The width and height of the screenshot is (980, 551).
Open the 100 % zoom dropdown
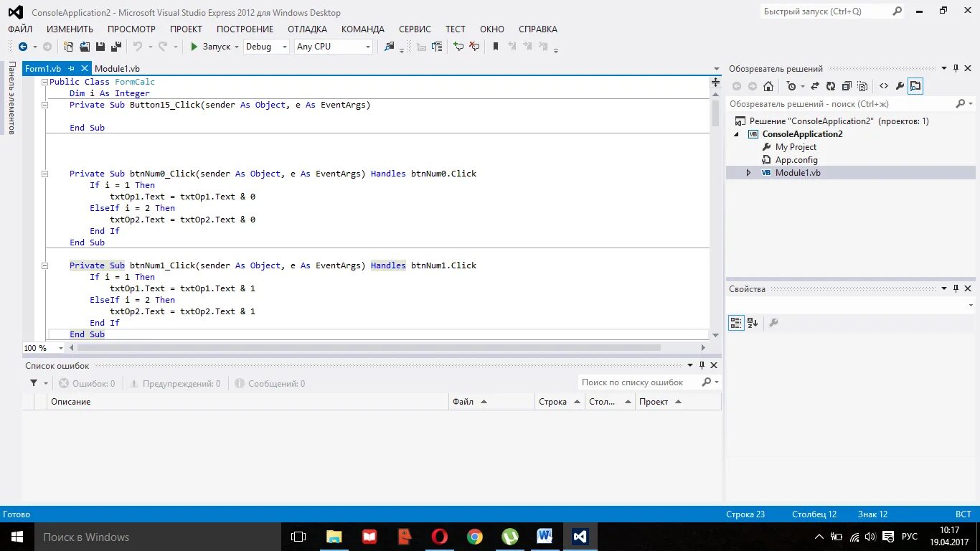pos(60,348)
